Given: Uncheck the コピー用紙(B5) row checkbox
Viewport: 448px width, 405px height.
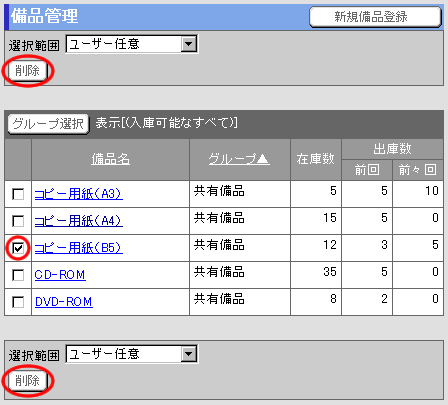Looking at the screenshot, I should click(x=18, y=248).
